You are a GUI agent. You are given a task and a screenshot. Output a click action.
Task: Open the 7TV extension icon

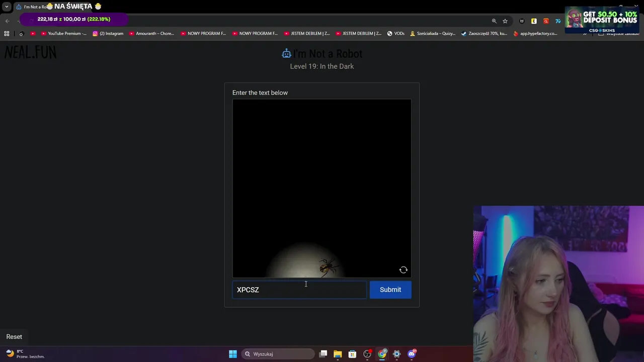558,21
